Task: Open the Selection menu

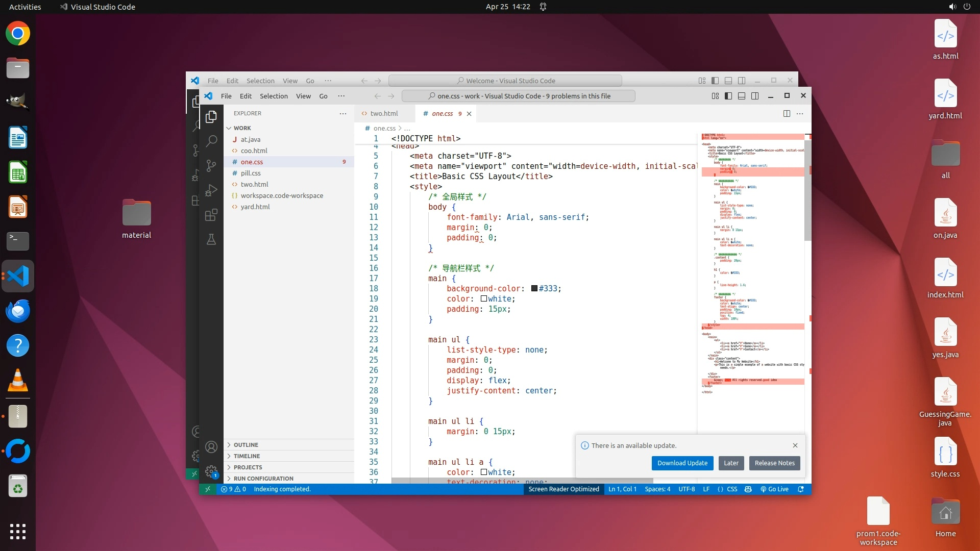Action: tap(274, 96)
